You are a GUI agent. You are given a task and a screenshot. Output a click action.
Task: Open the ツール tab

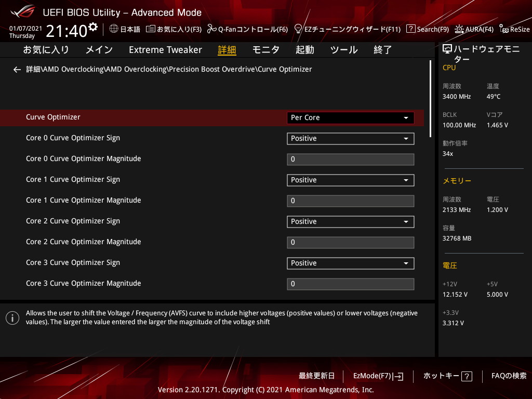344,50
